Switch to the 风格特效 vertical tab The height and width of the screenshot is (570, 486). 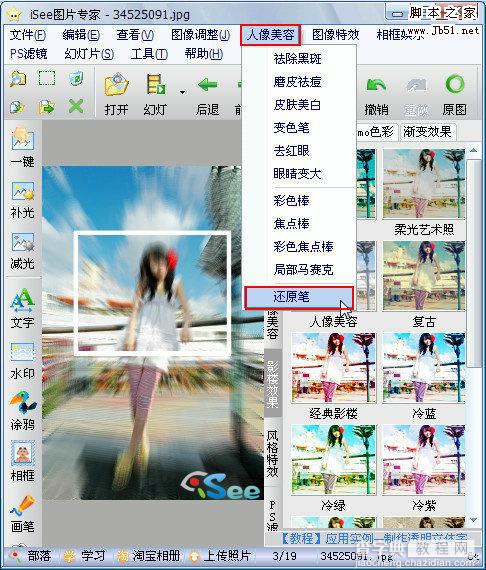click(x=273, y=453)
